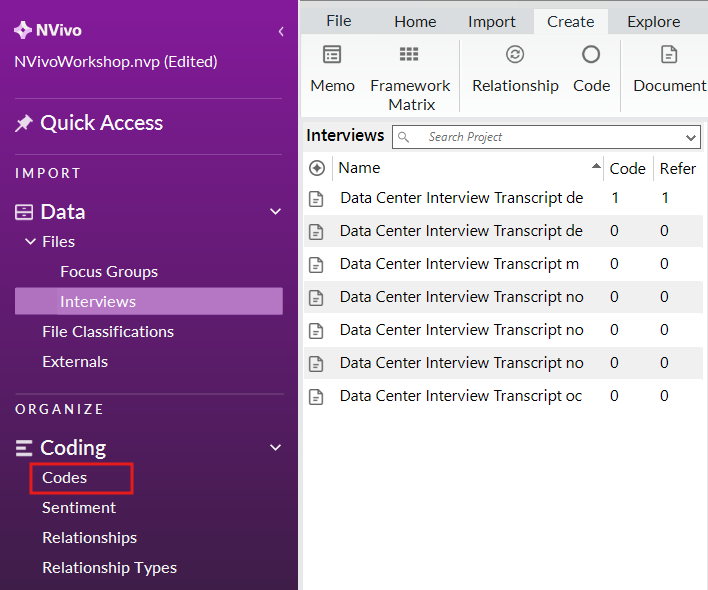Screen dimensions: 708x590
Task: Click the Data section icon
Action: 24,212
